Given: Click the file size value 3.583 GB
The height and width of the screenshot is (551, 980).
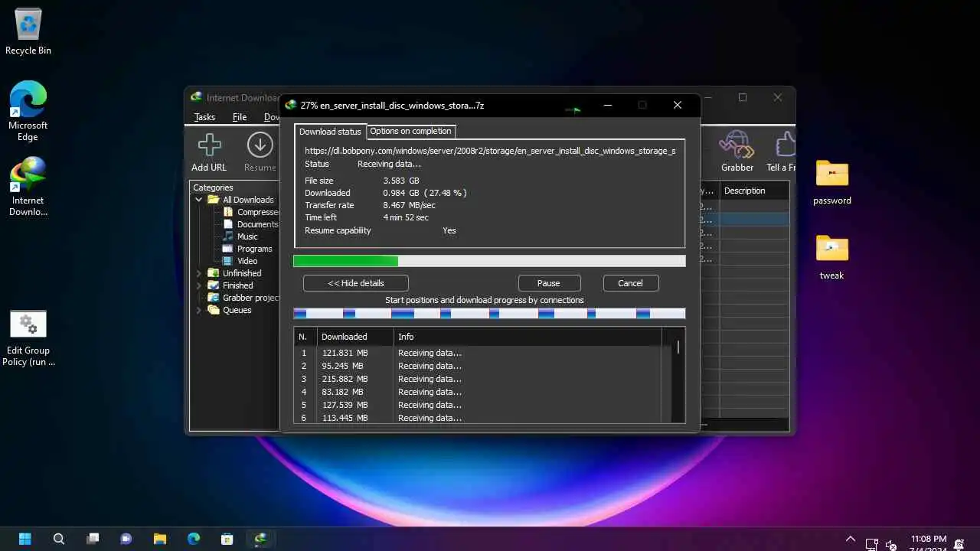Looking at the screenshot, I should 401,181.
